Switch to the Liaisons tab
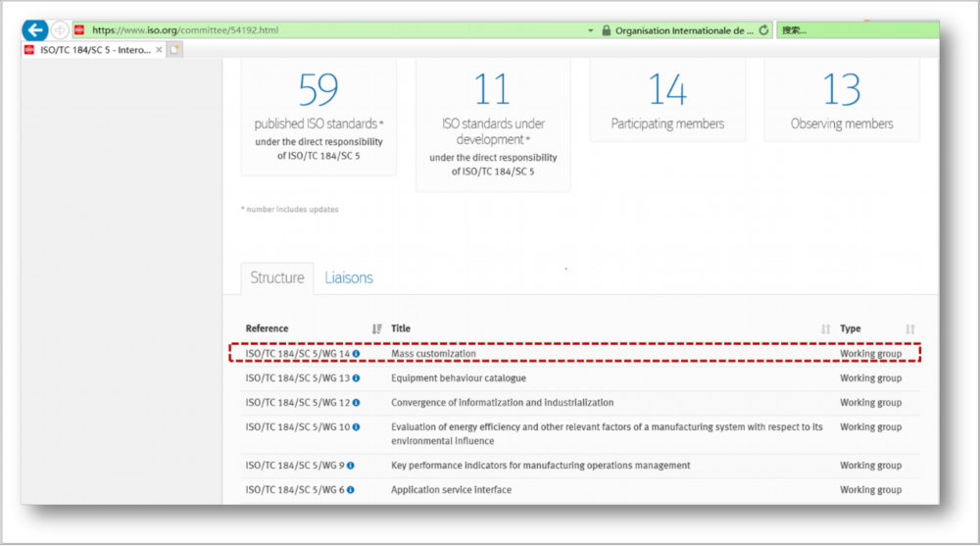 pyautogui.click(x=349, y=277)
